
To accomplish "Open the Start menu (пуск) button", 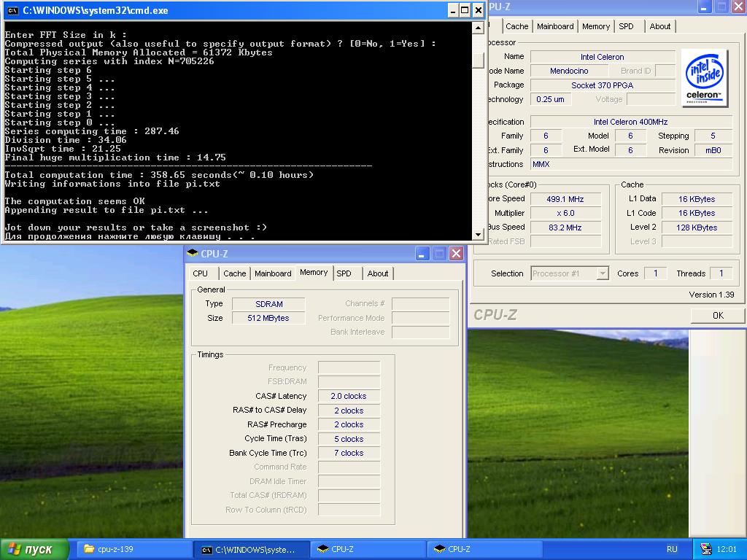I will tap(34, 549).
